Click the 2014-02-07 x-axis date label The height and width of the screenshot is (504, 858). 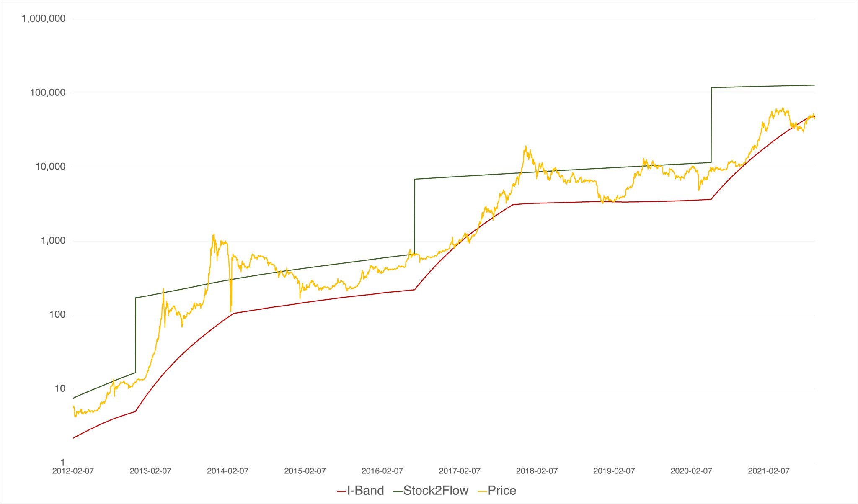coord(227,471)
